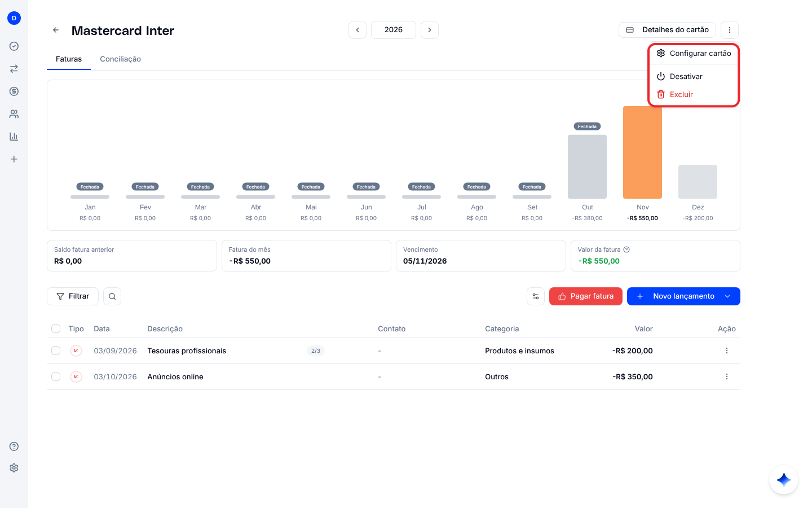812x508 pixels.
Task: Open the table display settings sliders icon
Action: (x=536, y=296)
